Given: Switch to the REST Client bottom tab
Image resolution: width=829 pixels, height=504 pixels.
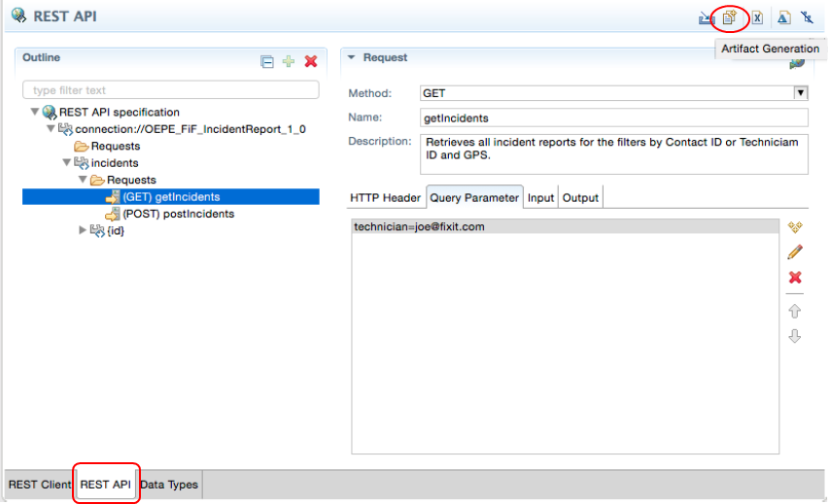Looking at the screenshot, I should [x=40, y=485].
